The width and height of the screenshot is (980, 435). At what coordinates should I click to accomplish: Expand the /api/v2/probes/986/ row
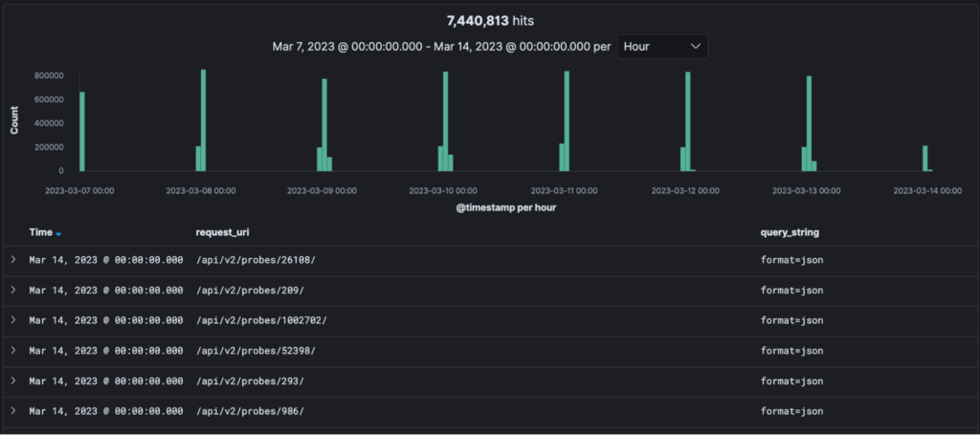coord(13,411)
